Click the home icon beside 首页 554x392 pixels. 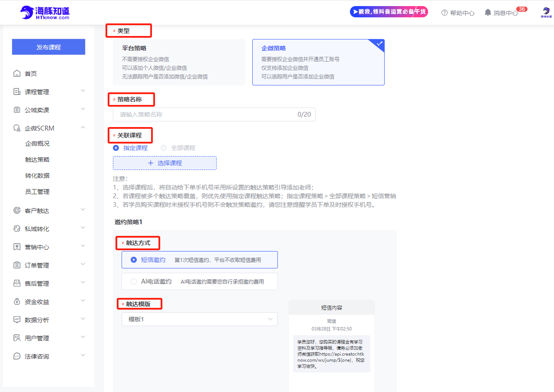[x=17, y=74]
